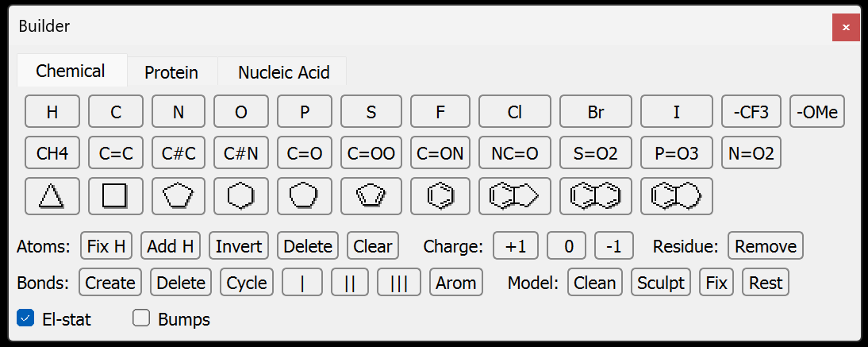Open the Nucleic Acid tab

(x=283, y=72)
